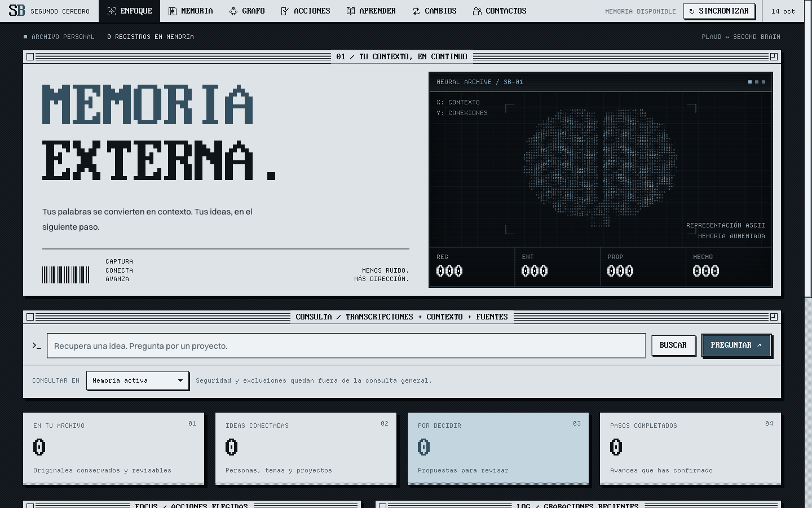Screen dimensions: 812x508
Task: Click the Sincronizar button
Action: [719, 11]
